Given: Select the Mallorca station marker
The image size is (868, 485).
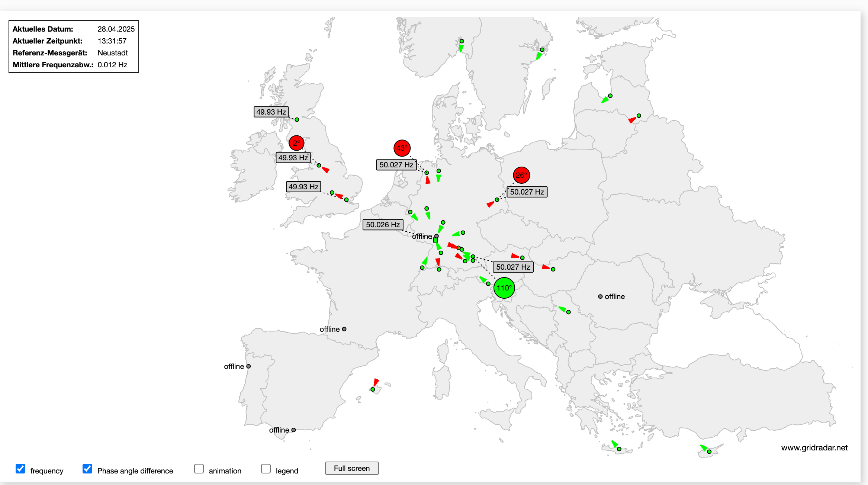Looking at the screenshot, I should (373, 389).
